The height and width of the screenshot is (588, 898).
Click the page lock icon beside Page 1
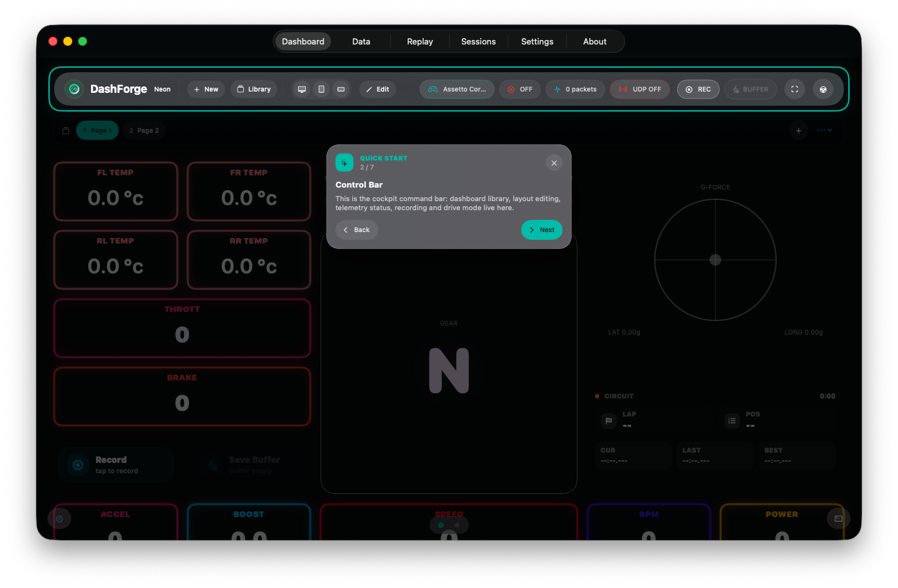[66, 130]
